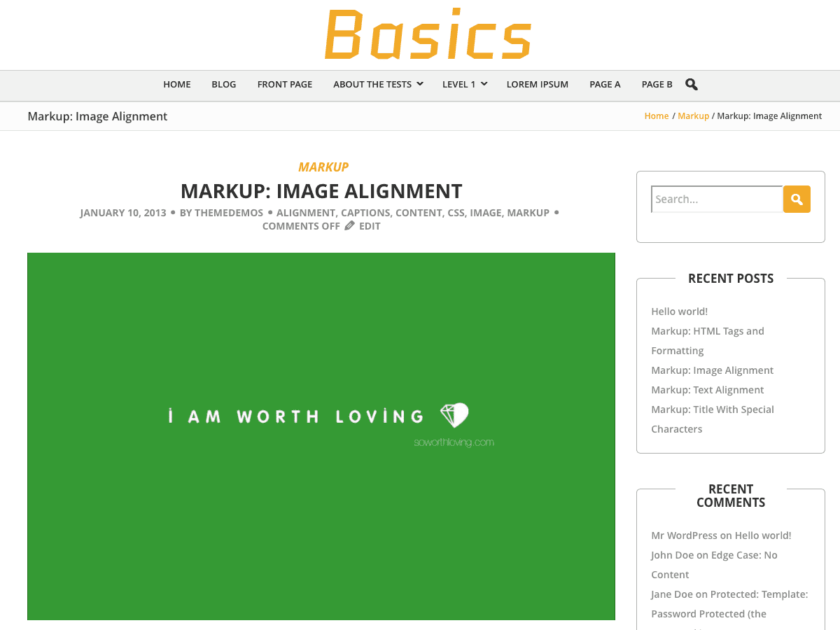The image size is (840, 630).
Task: Expand the LEVEL 1 dropdown
Action: (x=460, y=84)
